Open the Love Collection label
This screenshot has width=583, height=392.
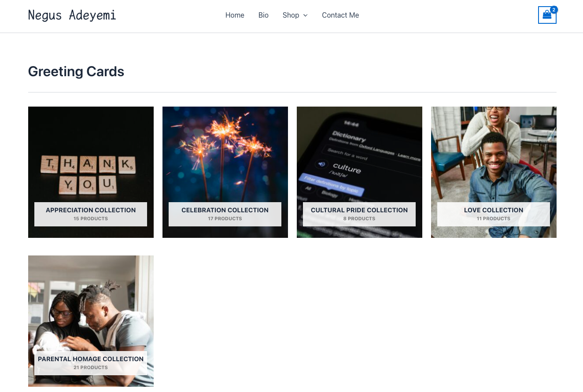click(x=494, y=210)
